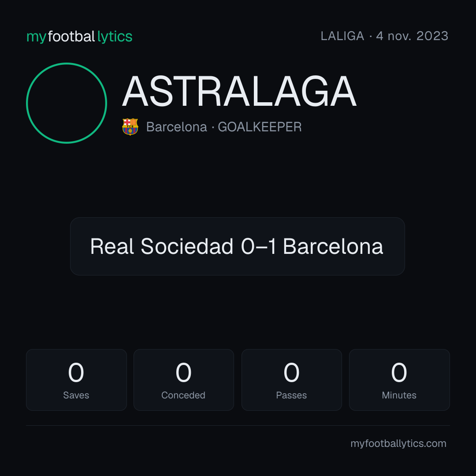Screen dimensions: 476x476
Task: Click the empty green player avatar circle
Action: (x=67, y=103)
